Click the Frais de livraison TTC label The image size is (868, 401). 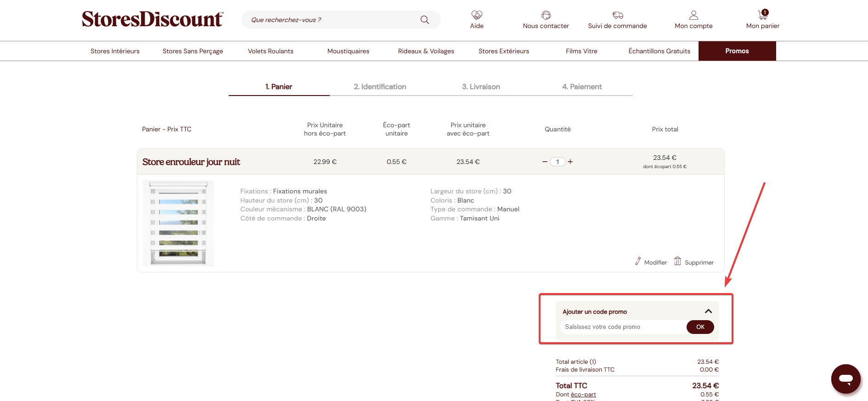[x=585, y=370]
